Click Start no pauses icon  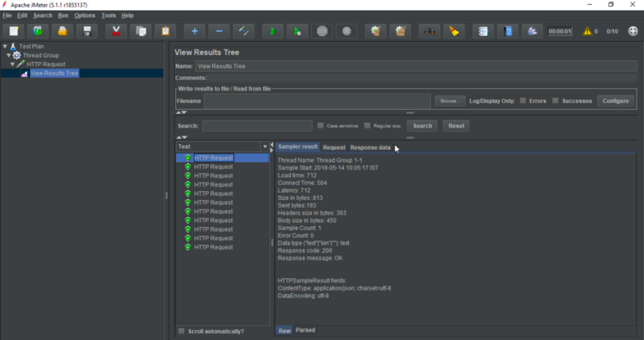point(298,31)
